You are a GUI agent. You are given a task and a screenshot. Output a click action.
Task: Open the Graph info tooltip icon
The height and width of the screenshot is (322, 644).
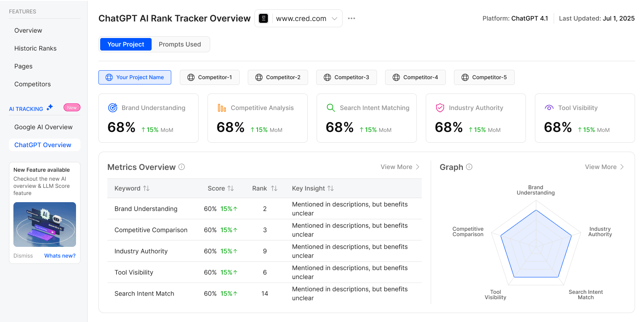(469, 167)
